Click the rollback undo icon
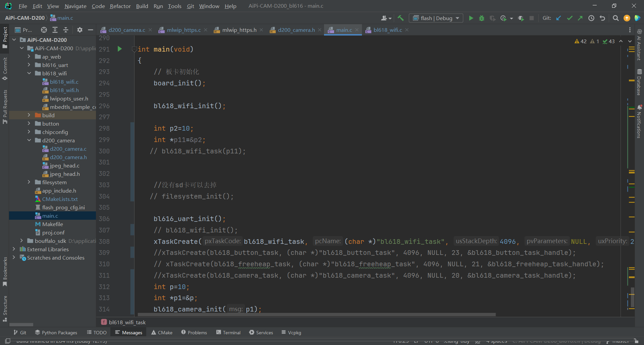644x345 pixels. (x=602, y=18)
